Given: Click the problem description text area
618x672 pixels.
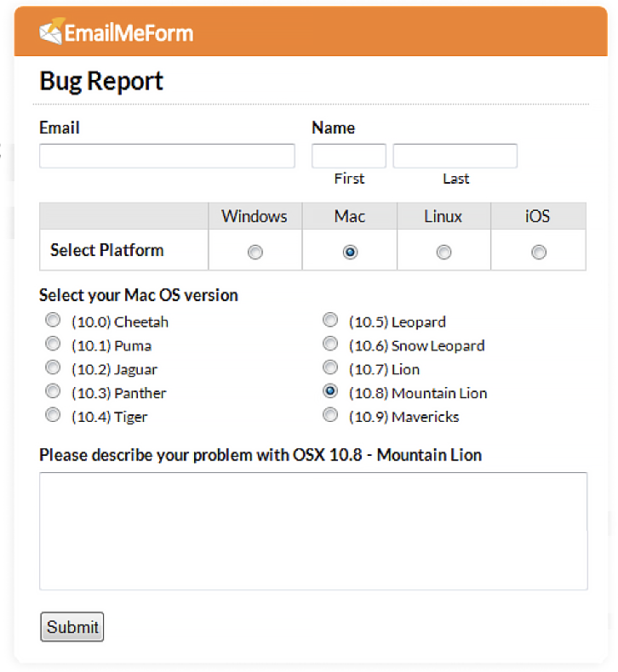Looking at the screenshot, I should [x=313, y=532].
